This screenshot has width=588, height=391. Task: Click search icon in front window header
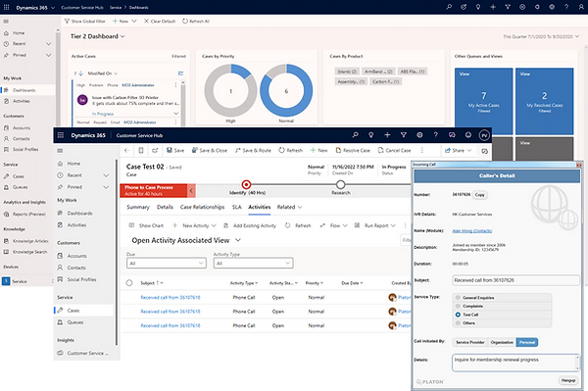pyautogui.click(x=355, y=135)
